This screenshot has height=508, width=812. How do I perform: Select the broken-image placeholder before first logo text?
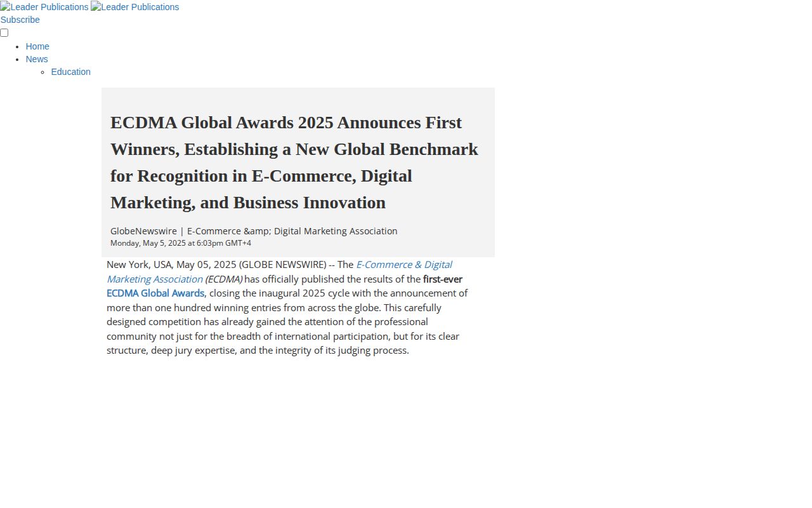click(6, 7)
